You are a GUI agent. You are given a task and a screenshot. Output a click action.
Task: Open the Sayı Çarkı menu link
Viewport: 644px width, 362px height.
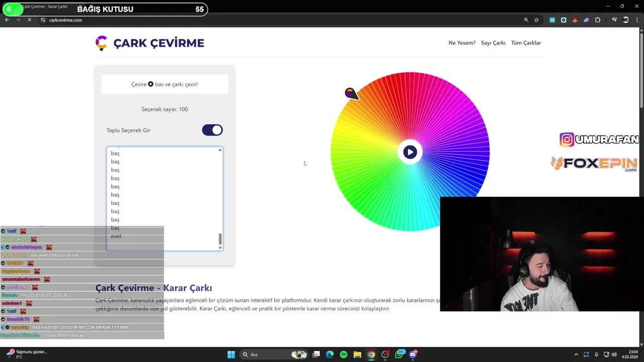tap(493, 43)
